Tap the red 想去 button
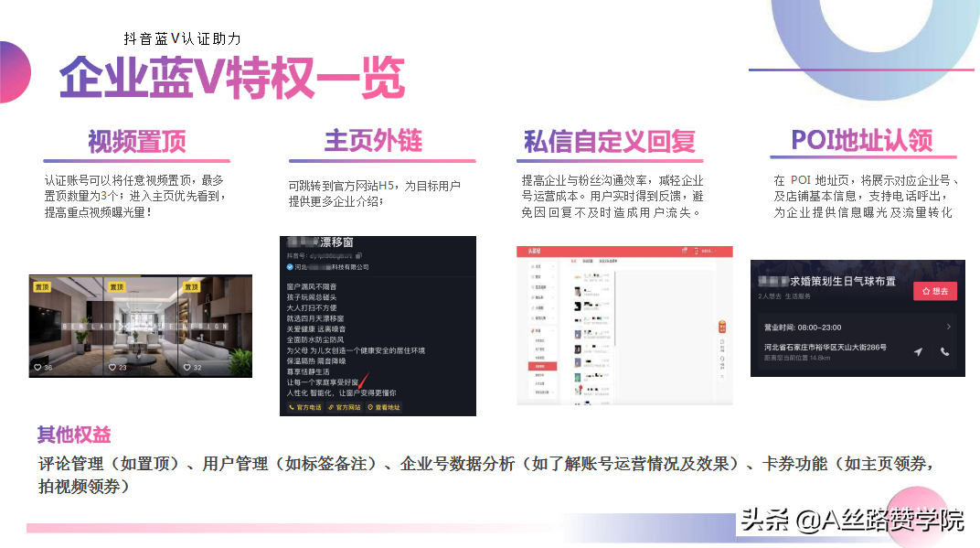The height and width of the screenshot is (548, 980). 935,292
